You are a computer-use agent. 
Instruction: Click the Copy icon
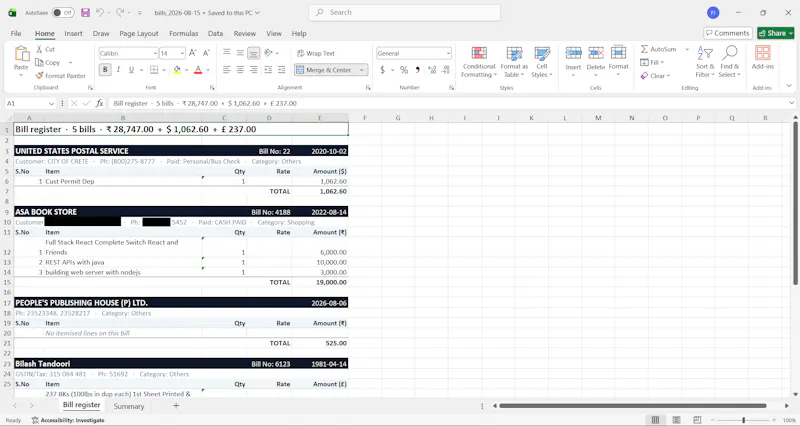(x=39, y=62)
